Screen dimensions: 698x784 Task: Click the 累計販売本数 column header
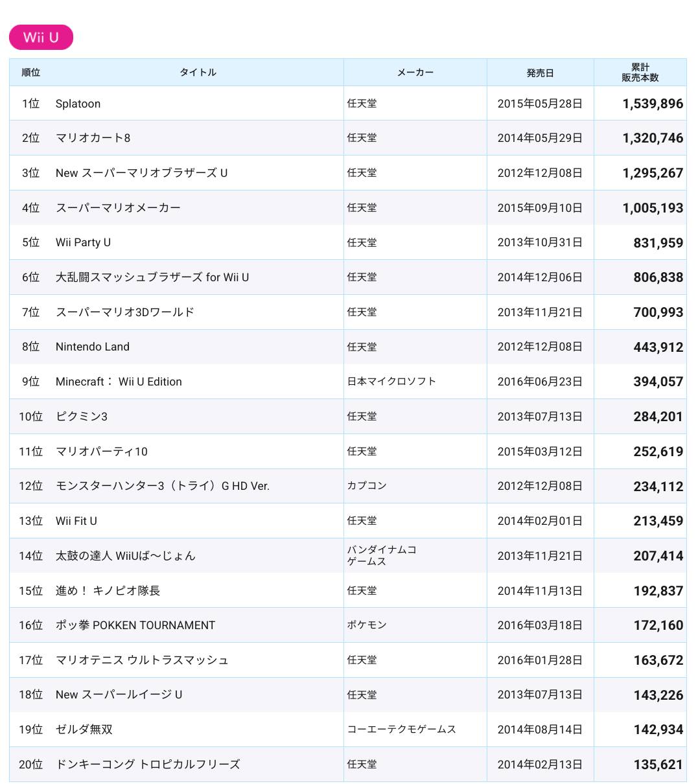[640, 73]
